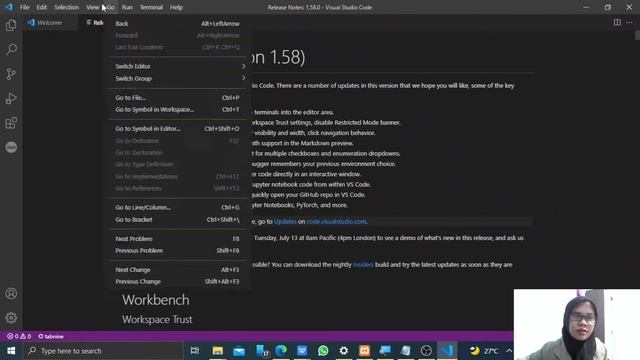Click the VS Code logo in title bar
This screenshot has height=360, width=640.
9,7
